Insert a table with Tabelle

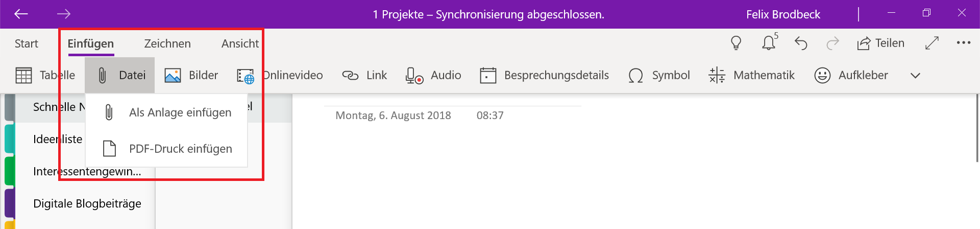[45, 76]
